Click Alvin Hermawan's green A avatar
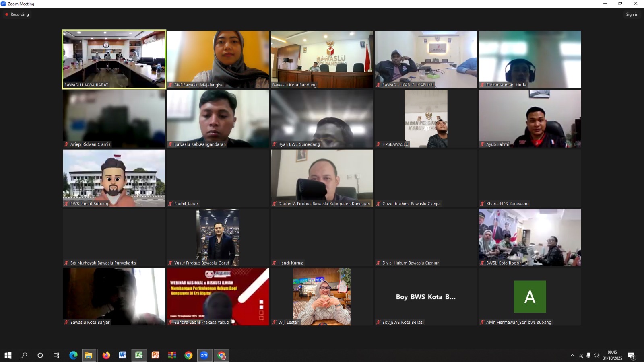 pyautogui.click(x=530, y=297)
